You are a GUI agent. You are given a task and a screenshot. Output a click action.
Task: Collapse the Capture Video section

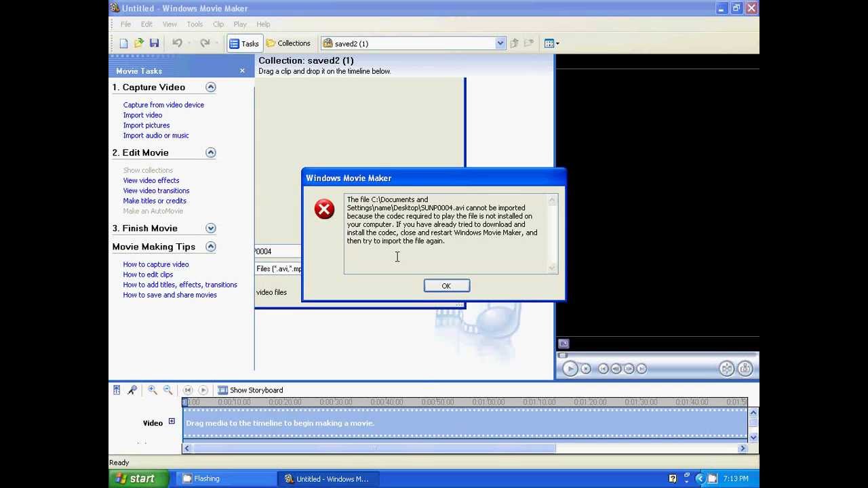211,87
